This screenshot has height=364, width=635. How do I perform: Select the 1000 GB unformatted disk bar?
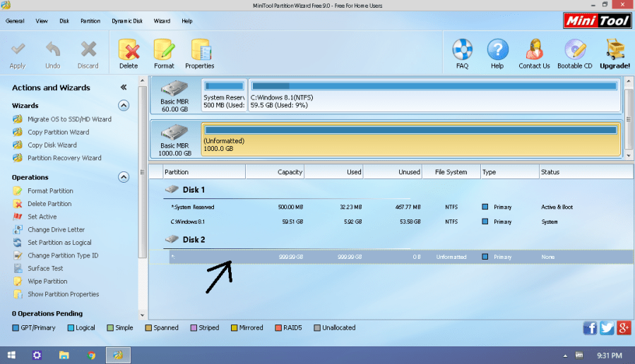click(410, 139)
